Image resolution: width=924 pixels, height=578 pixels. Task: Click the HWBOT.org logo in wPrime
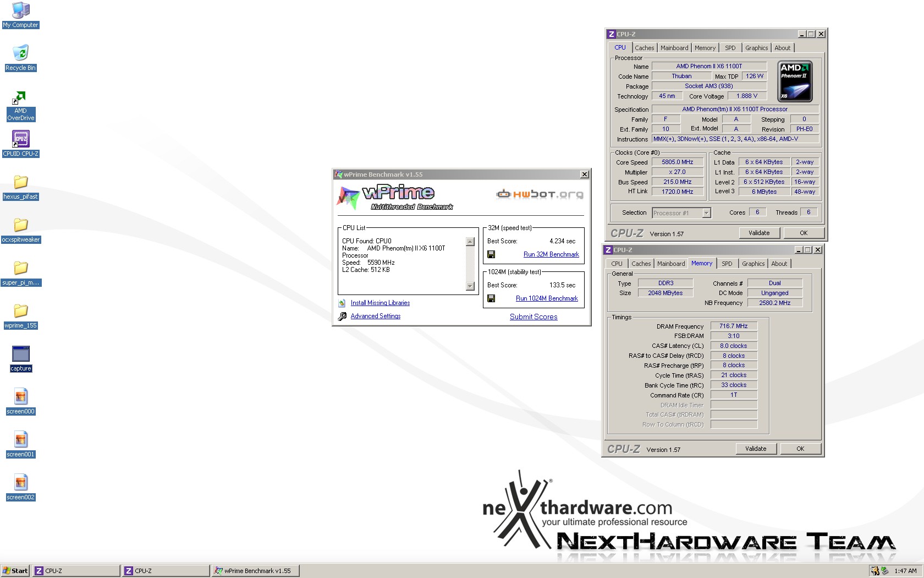click(540, 194)
